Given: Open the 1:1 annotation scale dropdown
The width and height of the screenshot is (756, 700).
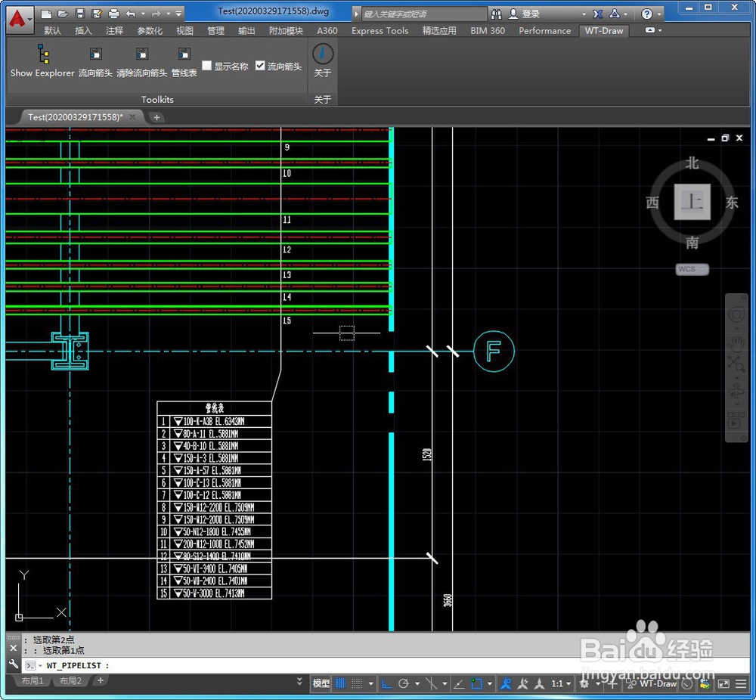Looking at the screenshot, I should click(561, 683).
